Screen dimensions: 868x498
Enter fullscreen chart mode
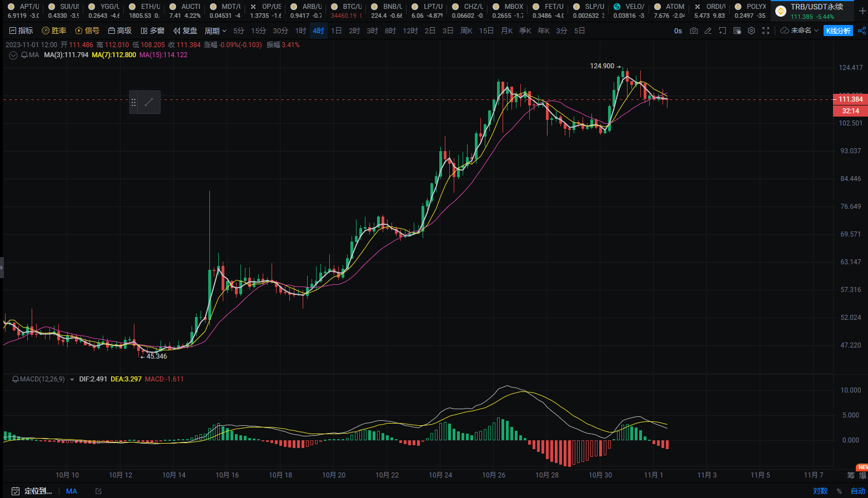coord(766,31)
